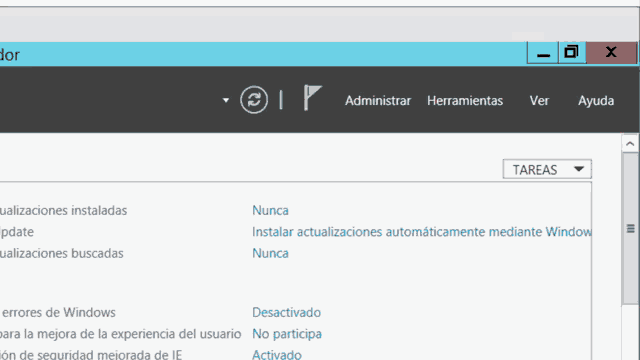The width and height of the screenshot is (640, 360).
Task: Click Activado link for seguridad IE
Action: tap(277, 354)
